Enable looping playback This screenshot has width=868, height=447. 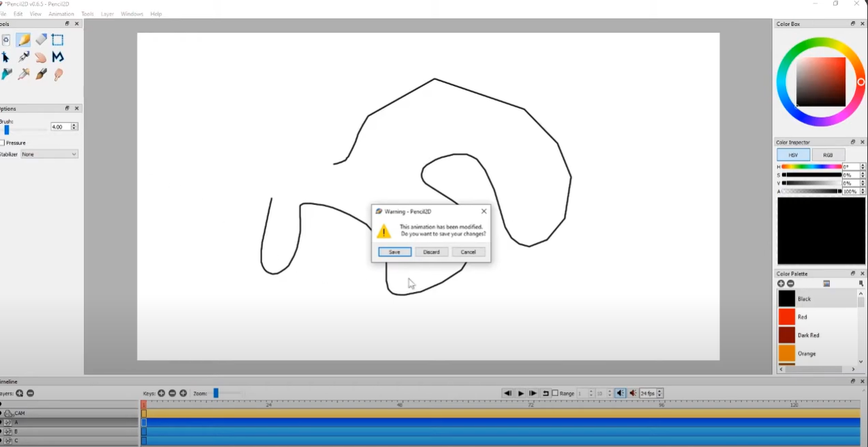tap(546, 393)
